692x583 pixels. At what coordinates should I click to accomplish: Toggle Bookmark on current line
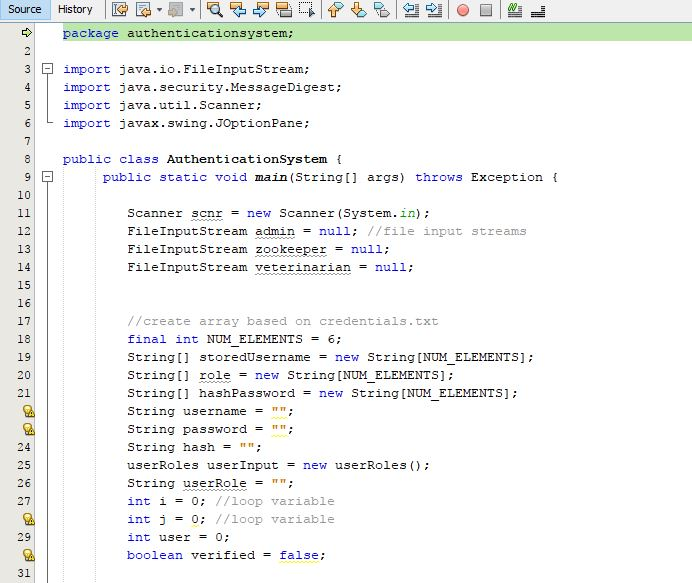pyautogui.click(x=382, y=9)
